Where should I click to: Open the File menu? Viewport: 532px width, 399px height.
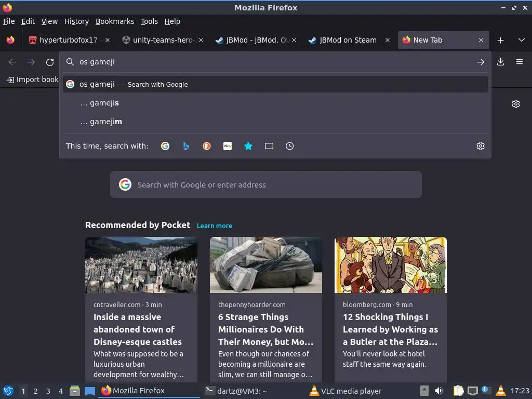pyautogui.click(x=9, y=21)
